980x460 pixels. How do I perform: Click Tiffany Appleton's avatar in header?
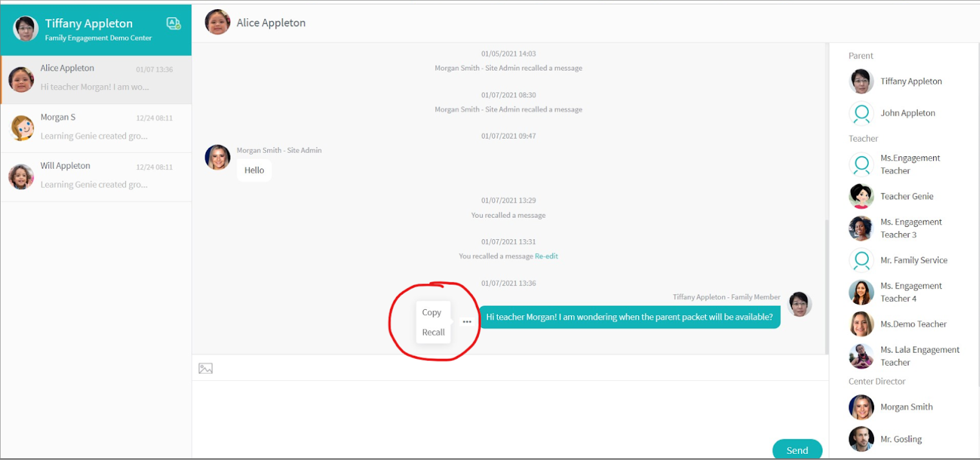[x=26, y=29]
